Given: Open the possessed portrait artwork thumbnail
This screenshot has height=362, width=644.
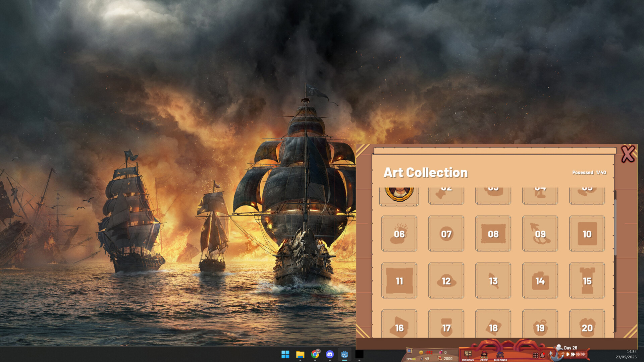Looking at the screenshot, I should click(399, 194).
